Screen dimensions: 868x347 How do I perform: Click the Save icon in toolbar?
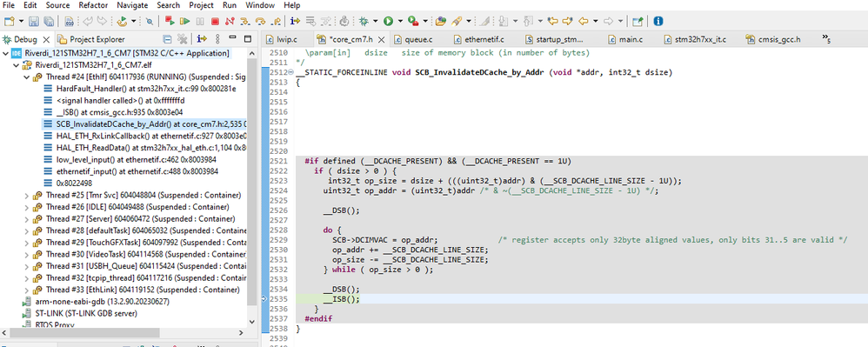[x=34, y=21]
